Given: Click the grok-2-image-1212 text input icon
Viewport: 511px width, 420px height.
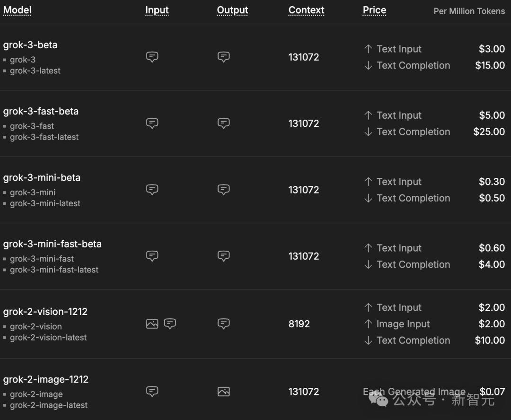Looking at the screenshot, I should pyautogui.click(x=152, y=392).
